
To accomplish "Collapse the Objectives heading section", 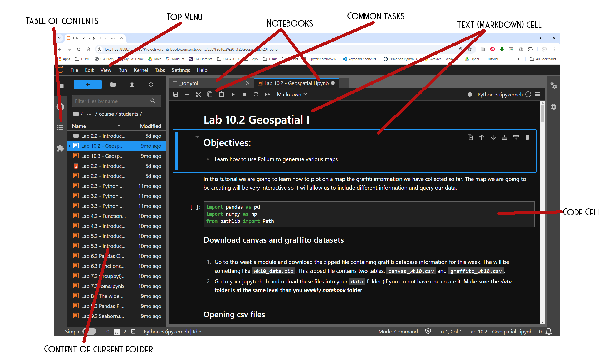I will pyautogui.click(x=197, y=137).
